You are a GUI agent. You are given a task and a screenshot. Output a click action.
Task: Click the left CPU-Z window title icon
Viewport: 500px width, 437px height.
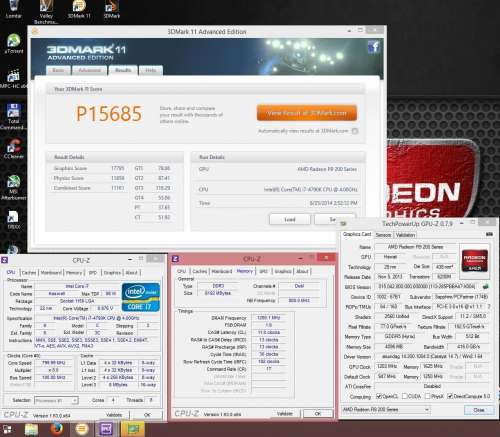(x=5, y=260)
